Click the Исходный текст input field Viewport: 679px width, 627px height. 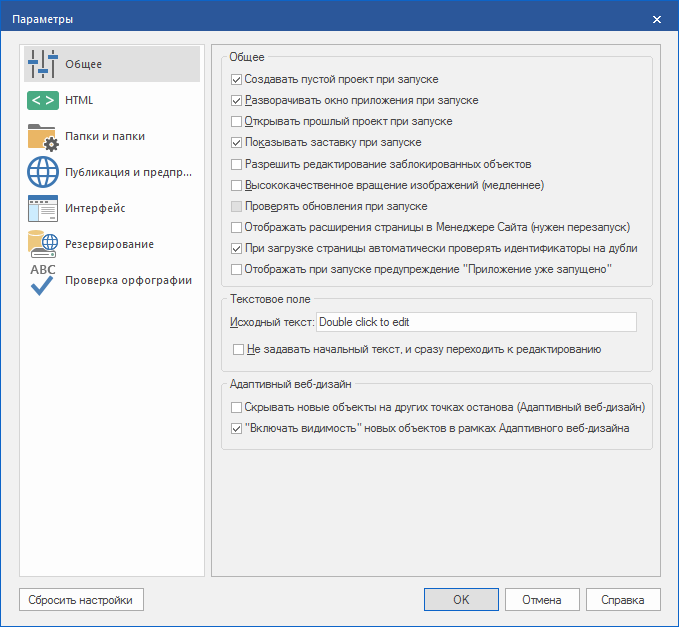point(476,322)
